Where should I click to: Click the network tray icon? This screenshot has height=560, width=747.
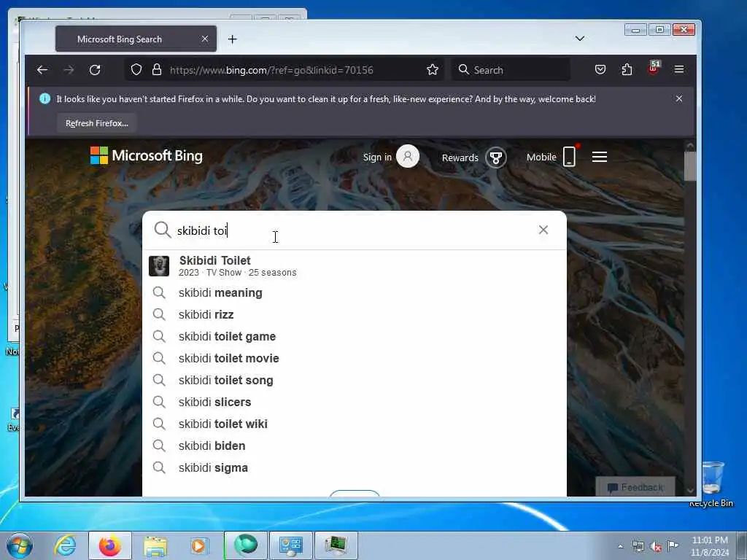[x=638, y=547]
